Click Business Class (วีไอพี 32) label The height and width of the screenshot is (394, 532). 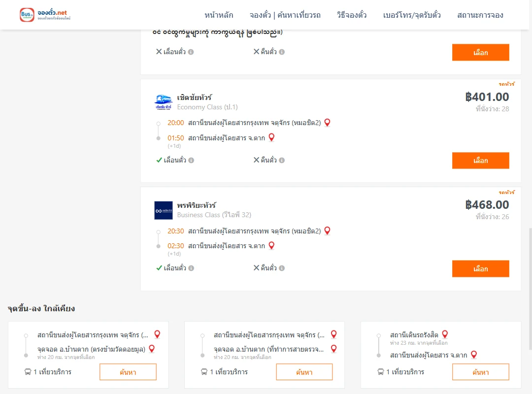click(x=214, y=215)
